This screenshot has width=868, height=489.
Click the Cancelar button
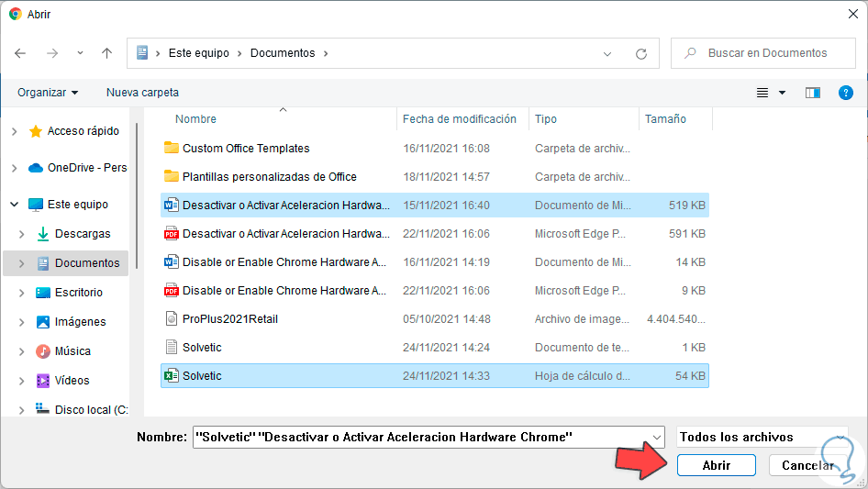click(x=807, y=465)
